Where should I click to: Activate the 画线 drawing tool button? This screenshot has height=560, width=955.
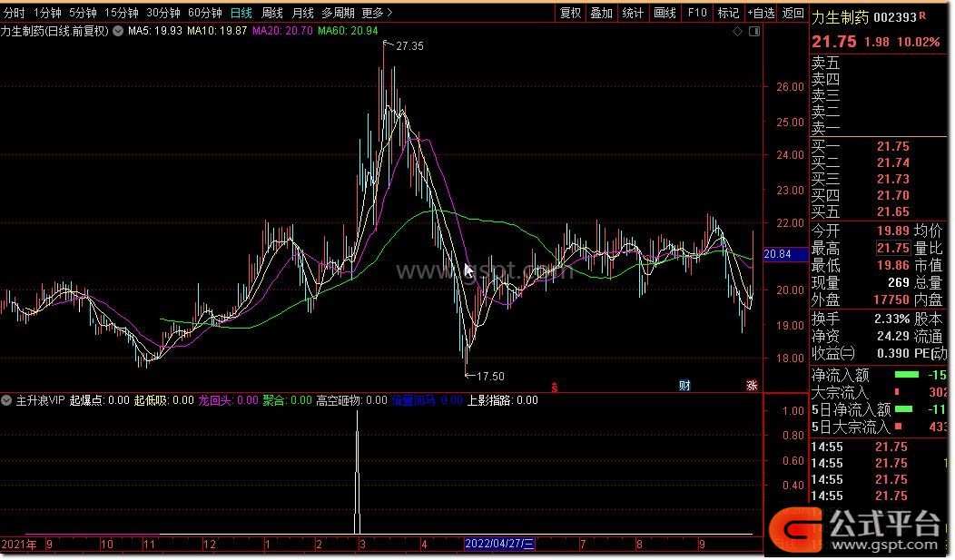665,13
